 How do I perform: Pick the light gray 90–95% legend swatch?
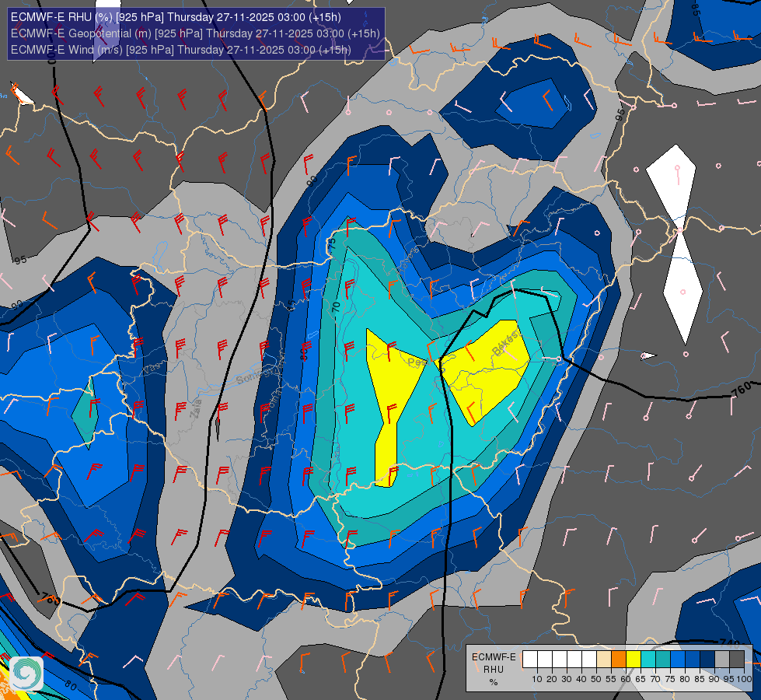(722, 660)
